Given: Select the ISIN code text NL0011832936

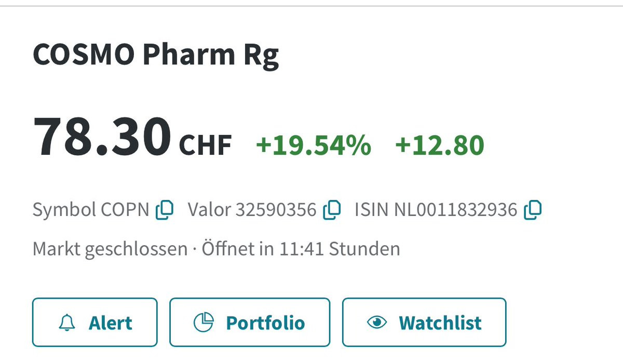Looking at the screenshot, I should click(455, 210).
